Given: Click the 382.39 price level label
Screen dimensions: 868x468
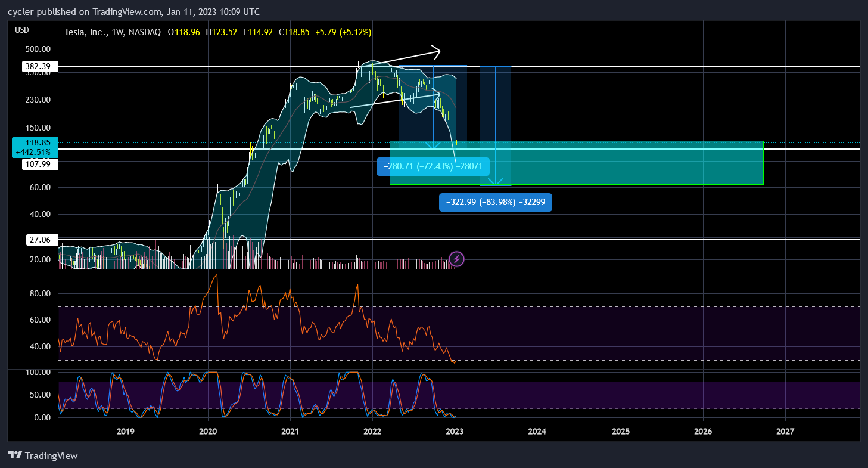Looking at the screenshot, I should (39, 67).
